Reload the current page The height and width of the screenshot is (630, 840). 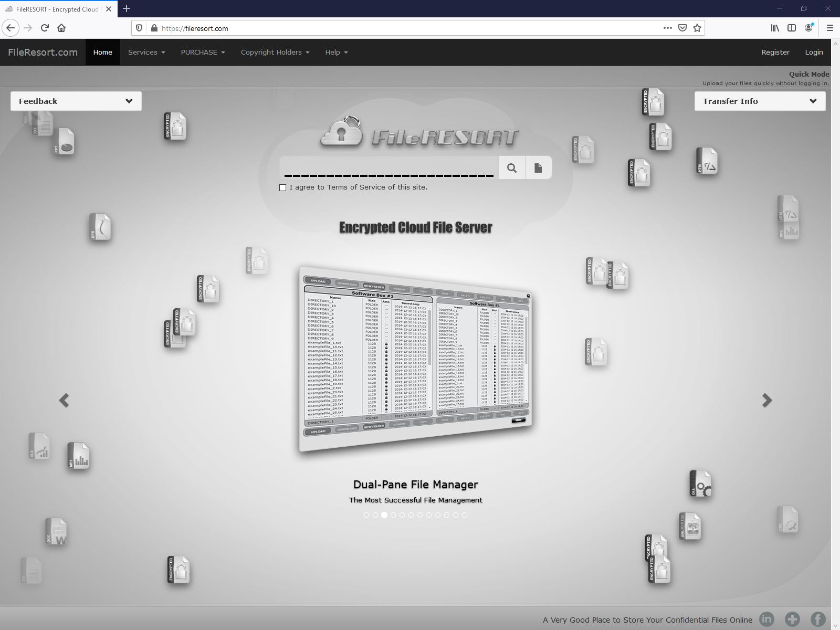pyautogui.click(x=45, y=28)
